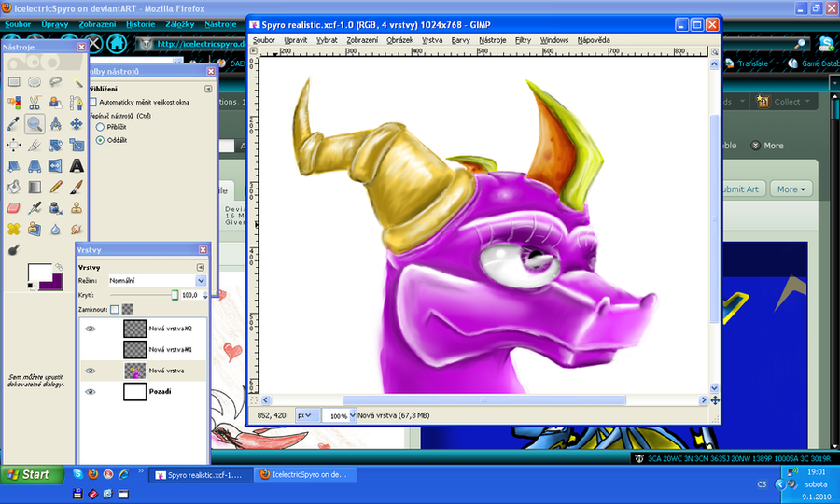Select the Text tool
The image size is (840, 504).
(x=77, y=166)
